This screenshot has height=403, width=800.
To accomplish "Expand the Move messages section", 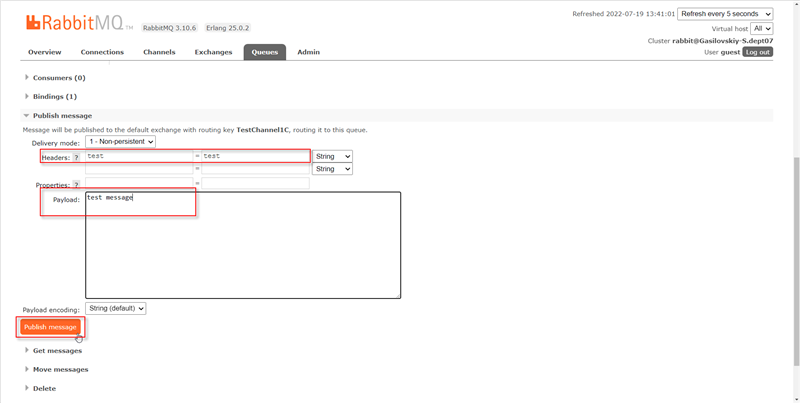I will 60,369.
